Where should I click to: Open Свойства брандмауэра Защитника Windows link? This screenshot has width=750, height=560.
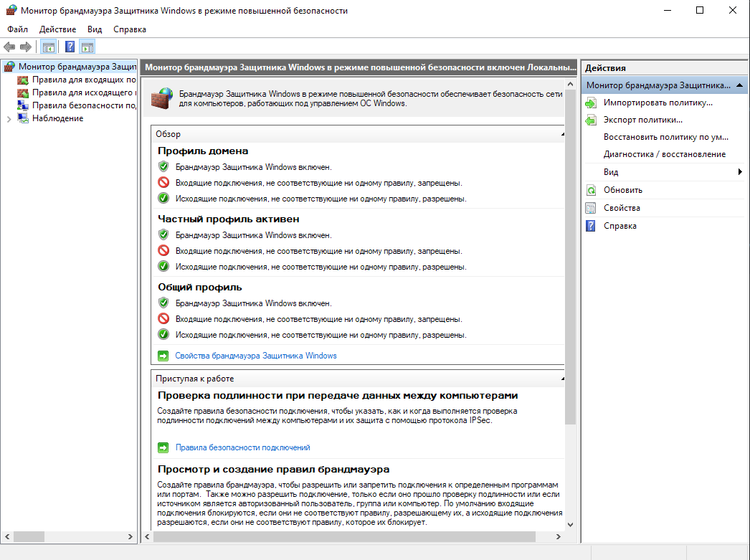(x=256, y=356)
